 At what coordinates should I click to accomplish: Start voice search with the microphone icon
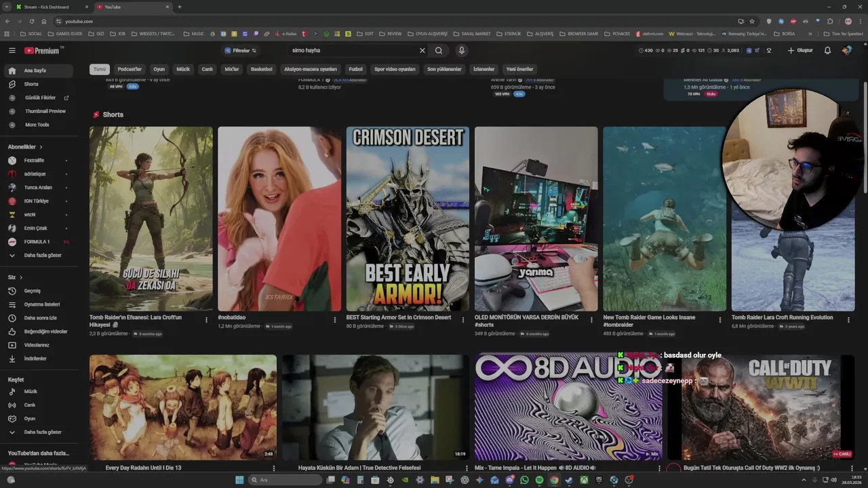coord(461,50)
